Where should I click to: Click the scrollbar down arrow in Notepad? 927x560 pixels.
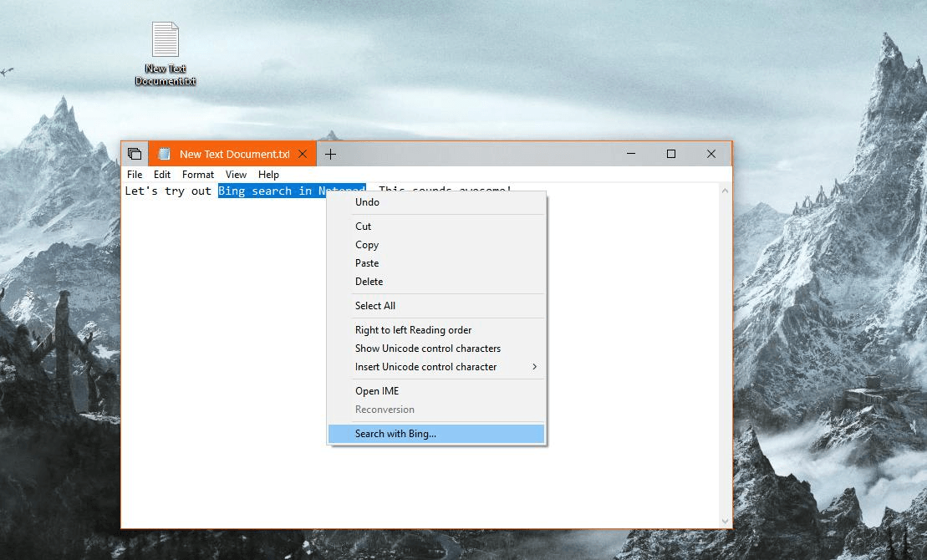725,521
